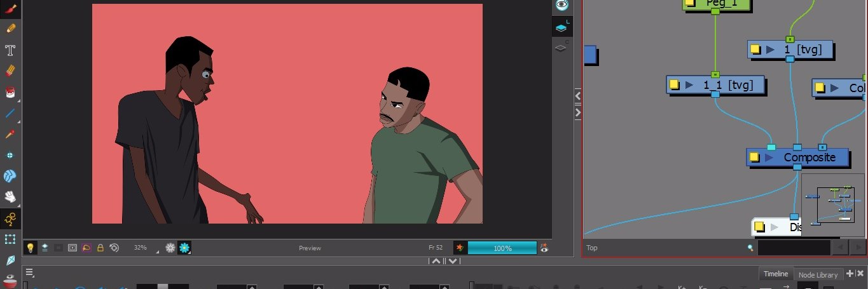Collapse panel using the left chevron arrow
Screen dimensions: 868x289
coord(578,96)
